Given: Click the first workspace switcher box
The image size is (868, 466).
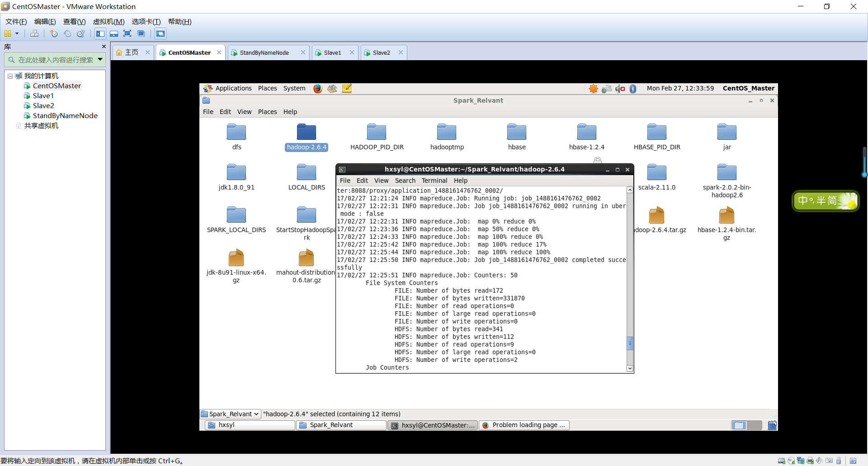Looking at the screenshot, I should 739,425.
